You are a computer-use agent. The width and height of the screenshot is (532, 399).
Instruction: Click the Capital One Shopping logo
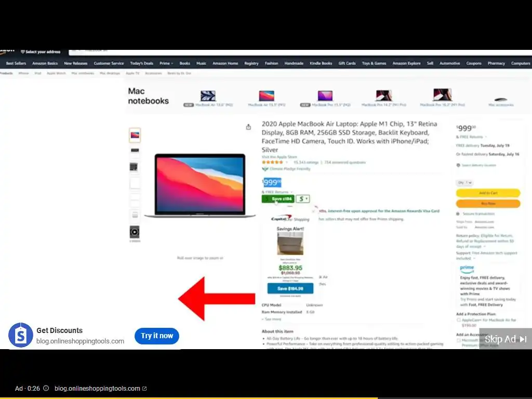point(290,219)
